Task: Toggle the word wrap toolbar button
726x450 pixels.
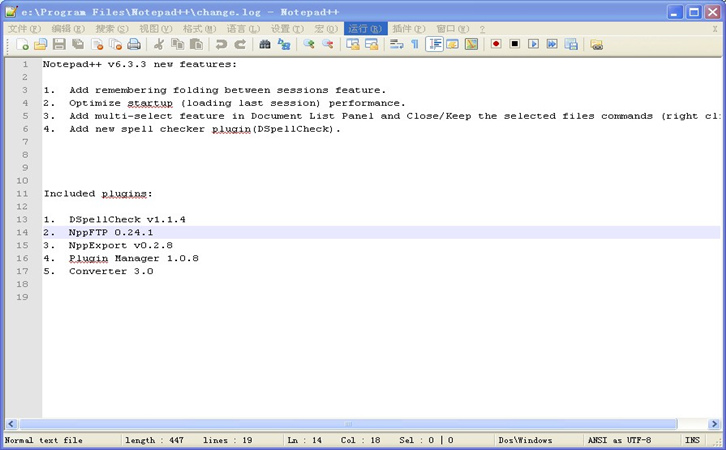Action: [x=397, y=45]
